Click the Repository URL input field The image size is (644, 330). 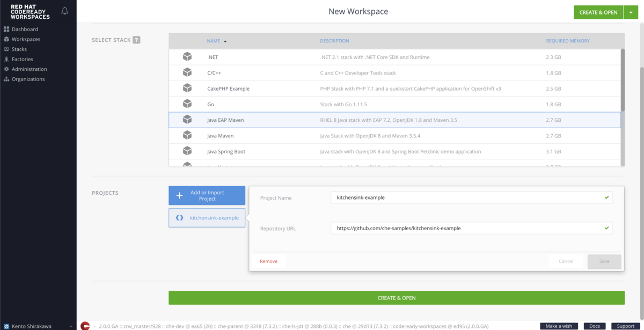coord(472,228)
